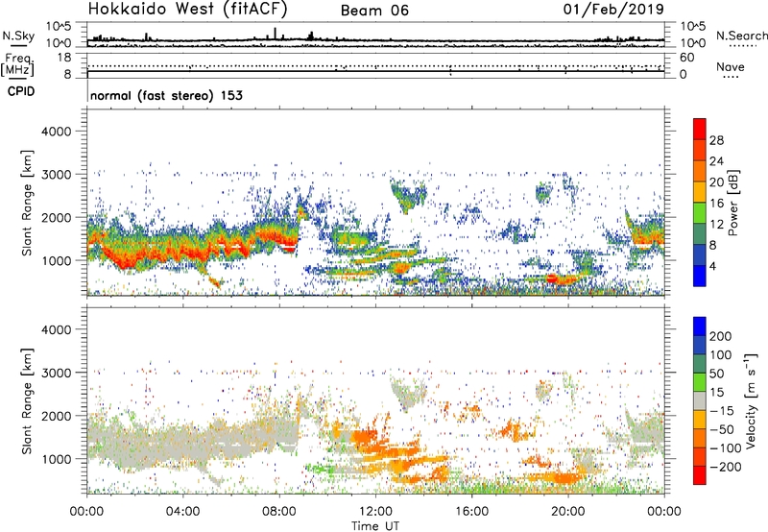Click the "4000" tick of the power panel
768x532 pixels.
click(57, 132)
